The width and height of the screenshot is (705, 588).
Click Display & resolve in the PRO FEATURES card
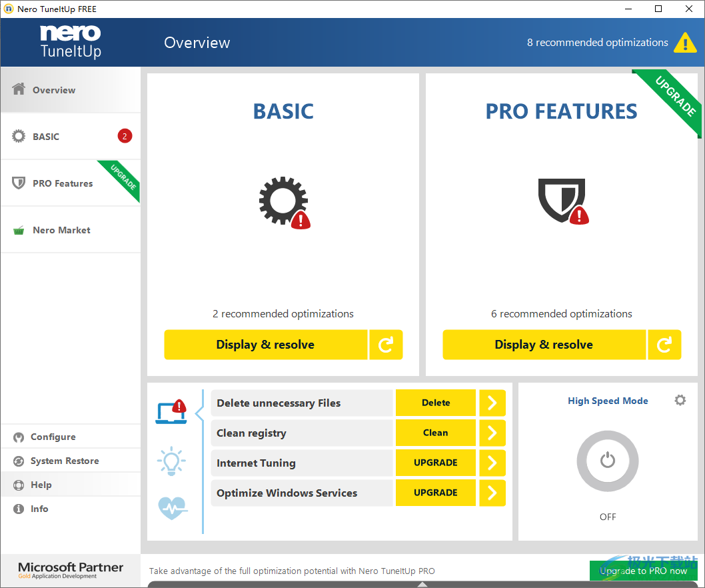pos(544,345)
